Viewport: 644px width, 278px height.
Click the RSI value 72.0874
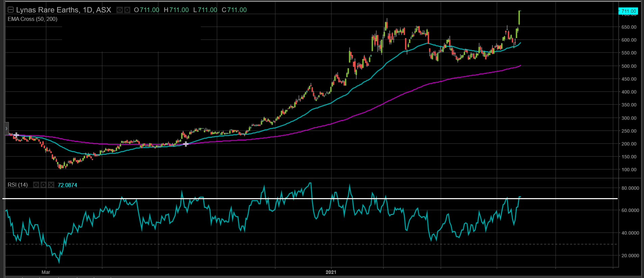coord(68,185)
